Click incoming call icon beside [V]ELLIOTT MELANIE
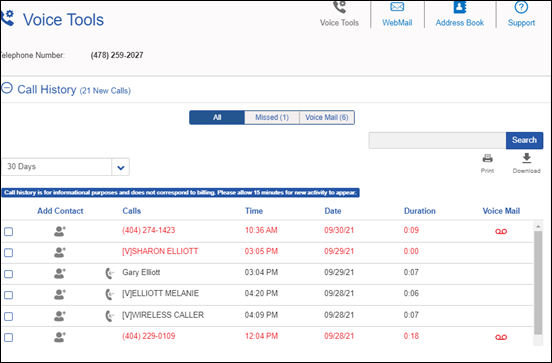This screenshot has width=552, height=363. (x=110, y=295)
